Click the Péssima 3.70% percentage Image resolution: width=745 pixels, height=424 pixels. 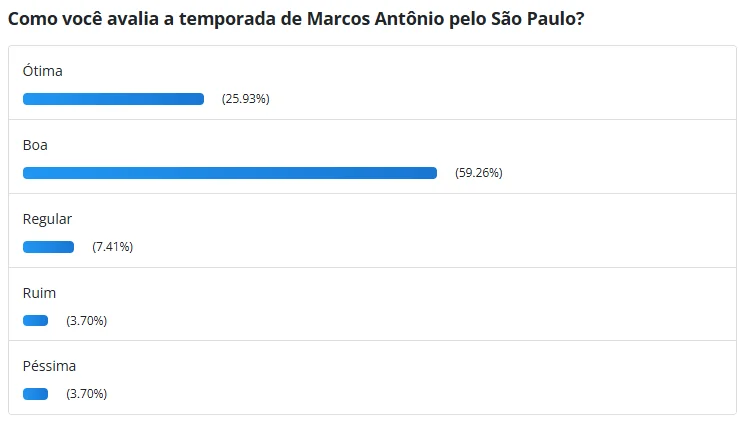click(86, 394)
